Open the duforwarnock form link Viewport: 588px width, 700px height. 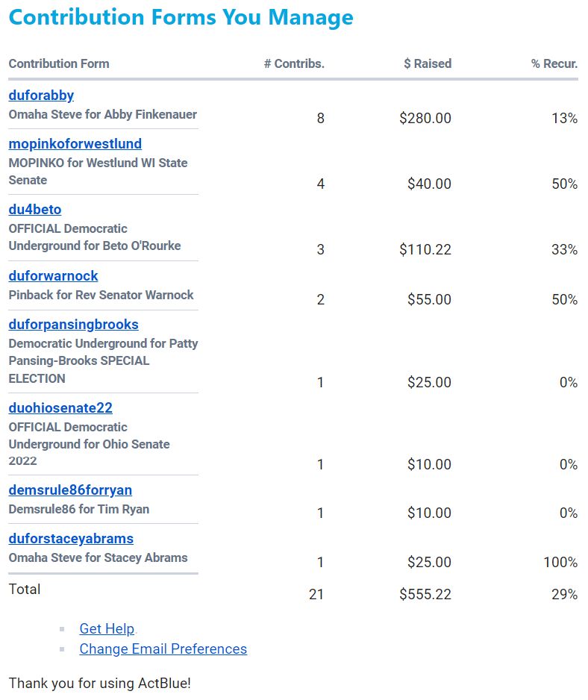53,276
